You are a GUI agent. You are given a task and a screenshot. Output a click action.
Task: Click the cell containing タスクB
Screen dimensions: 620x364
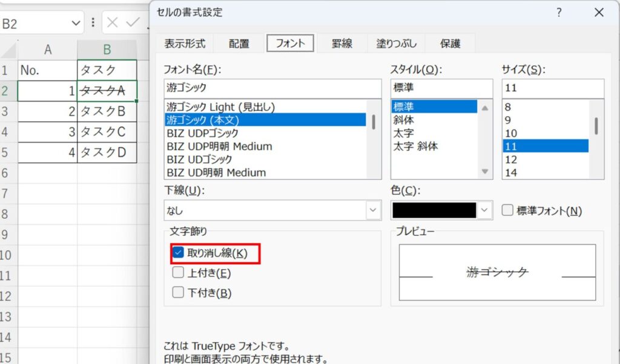[107, 111]
